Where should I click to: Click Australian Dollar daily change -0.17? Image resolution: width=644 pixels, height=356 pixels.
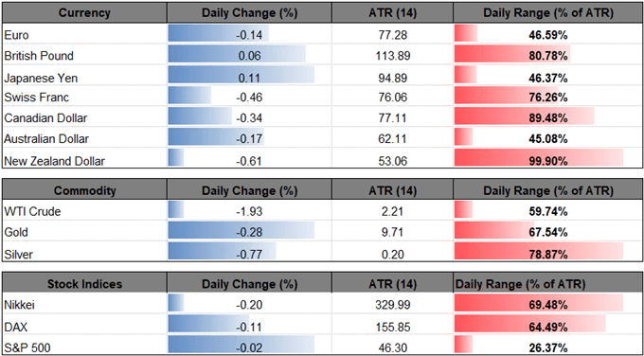(249, 139)
